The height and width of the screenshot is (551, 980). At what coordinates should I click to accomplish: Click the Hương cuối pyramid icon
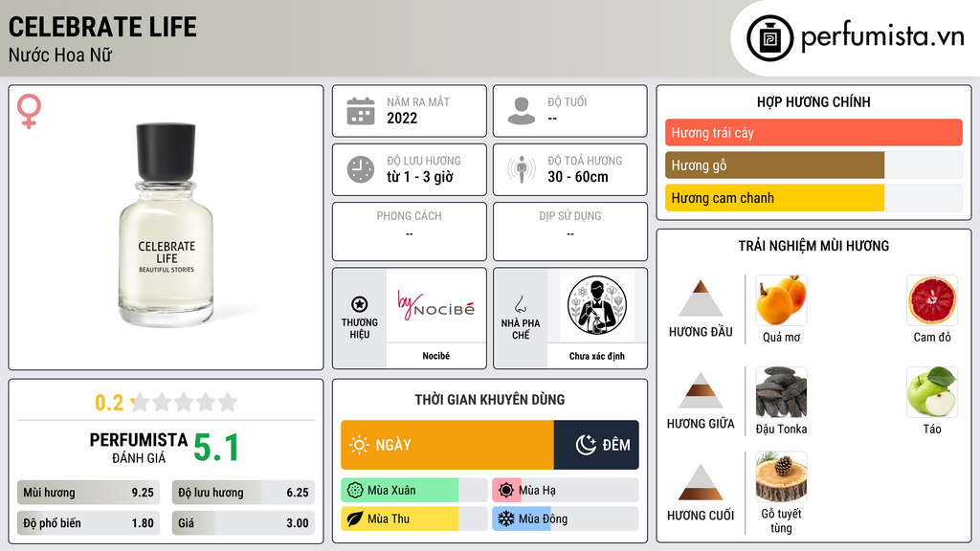coord(701,482)
